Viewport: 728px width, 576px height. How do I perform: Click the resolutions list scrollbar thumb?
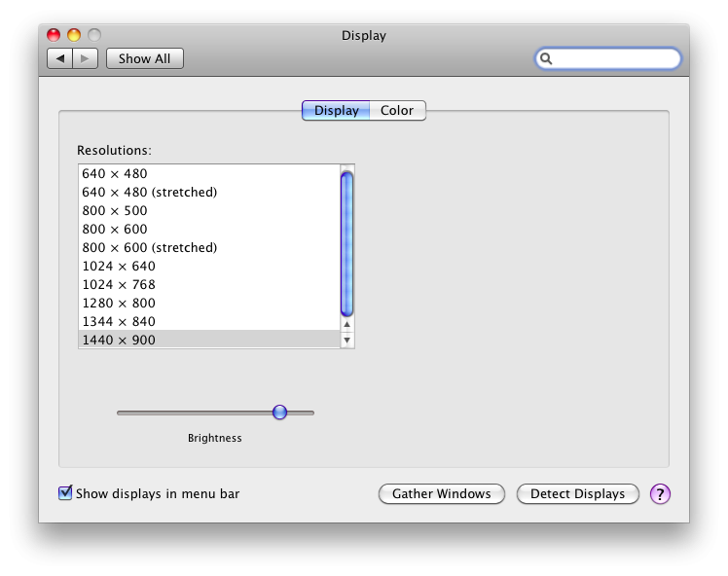(x=347, y=241)
